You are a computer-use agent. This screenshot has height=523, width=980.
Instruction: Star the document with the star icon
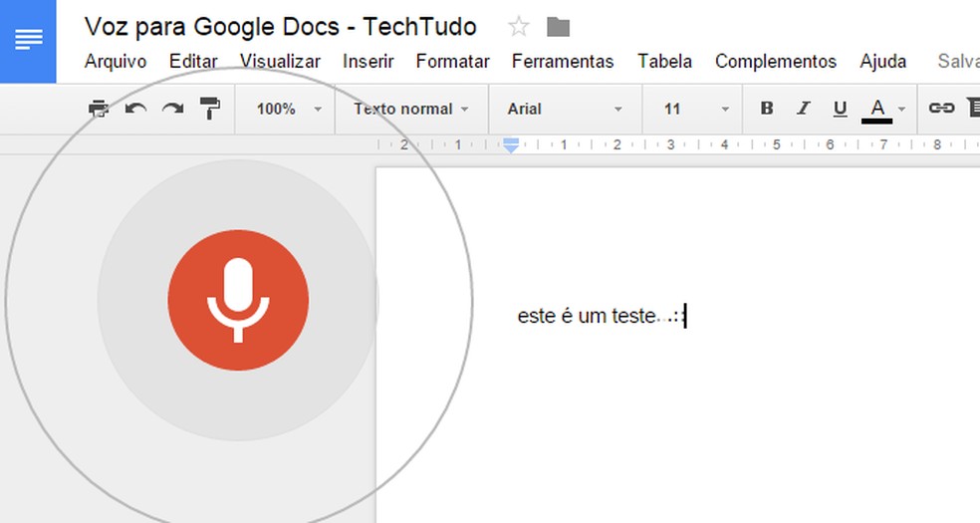click(x=519, y=27)
